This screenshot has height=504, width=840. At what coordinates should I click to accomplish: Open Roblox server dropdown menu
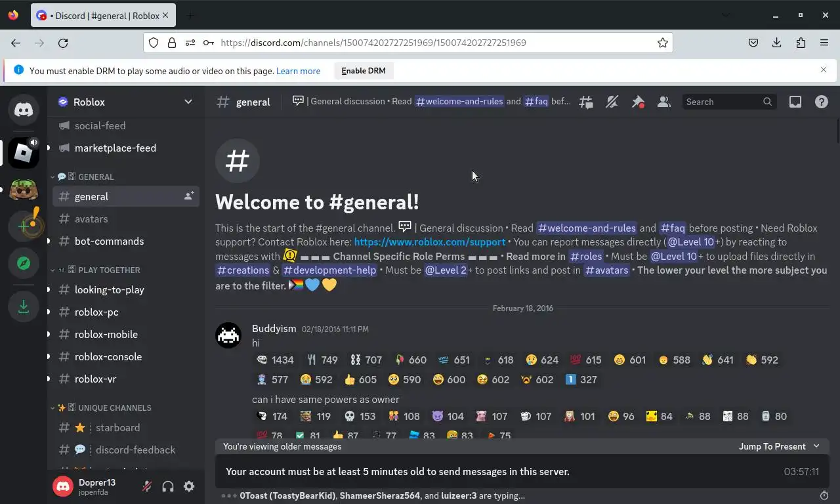click(188, 102)
